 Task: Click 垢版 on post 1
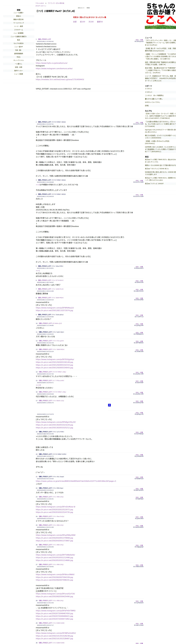137,40
